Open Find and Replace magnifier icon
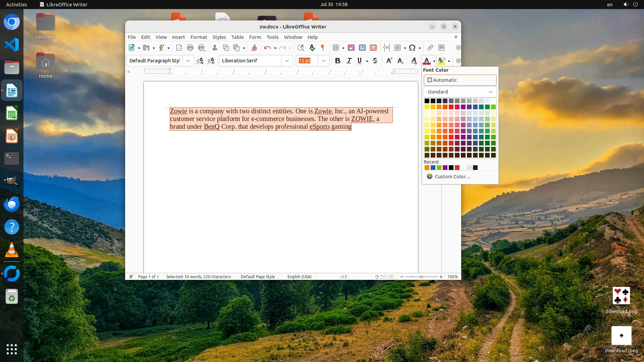This screenshot has height=362, width=644. coord(301,48)
